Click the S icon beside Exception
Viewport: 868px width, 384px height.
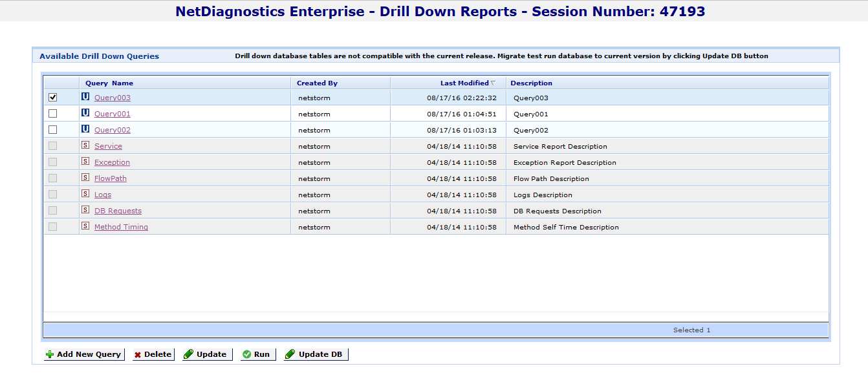tap(85, 162)
